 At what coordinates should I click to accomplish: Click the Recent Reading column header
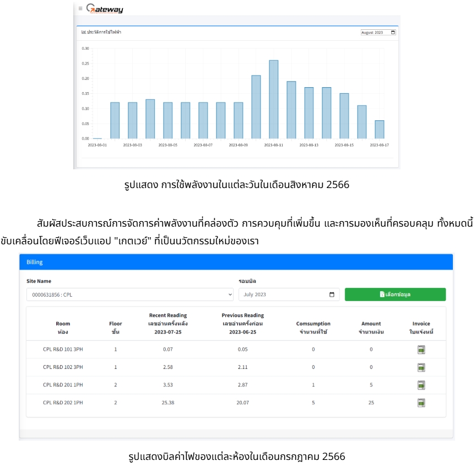tap(168, 324)
